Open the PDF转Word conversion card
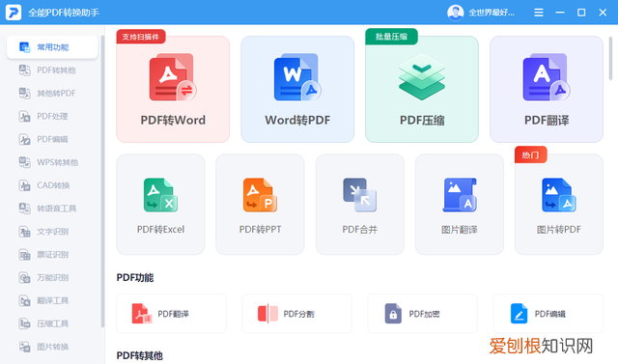Image resolution: width=618 pixels, height=364 pixels. 173,90
